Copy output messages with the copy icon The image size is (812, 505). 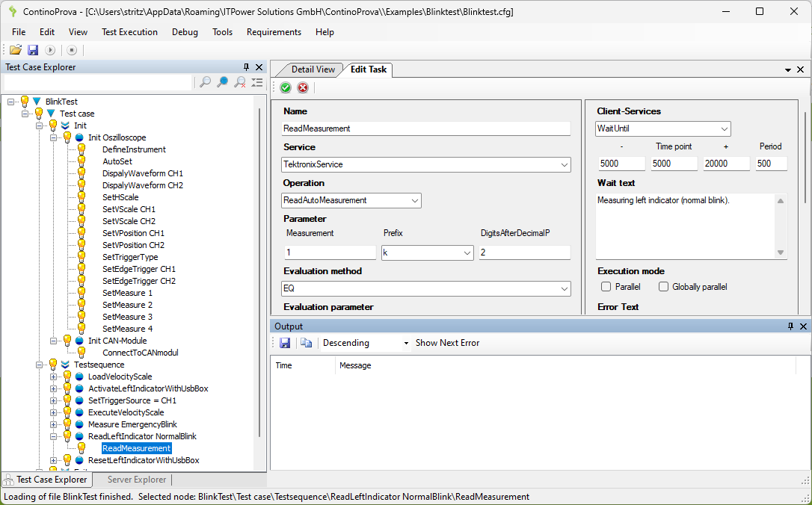[306, 343]
